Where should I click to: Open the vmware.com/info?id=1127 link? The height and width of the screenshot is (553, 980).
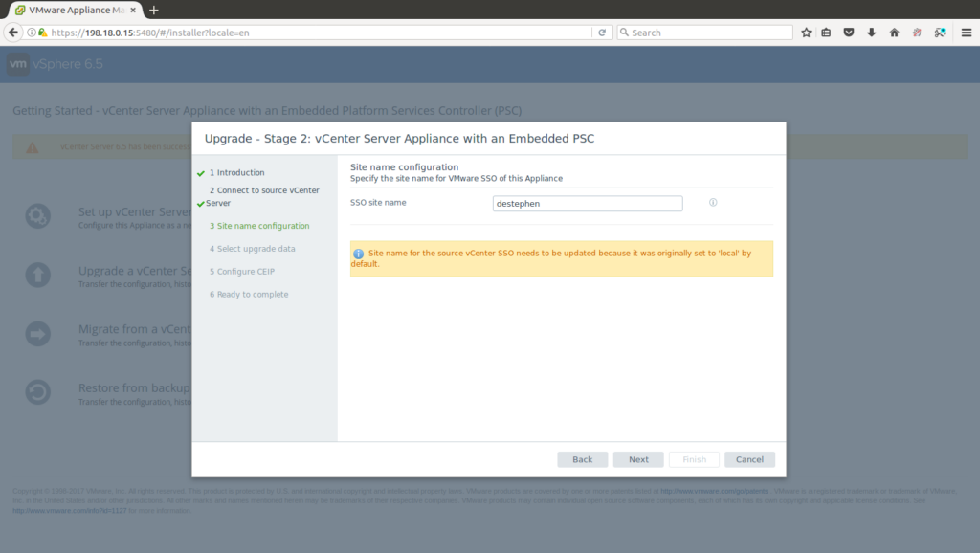coord(69,511)
